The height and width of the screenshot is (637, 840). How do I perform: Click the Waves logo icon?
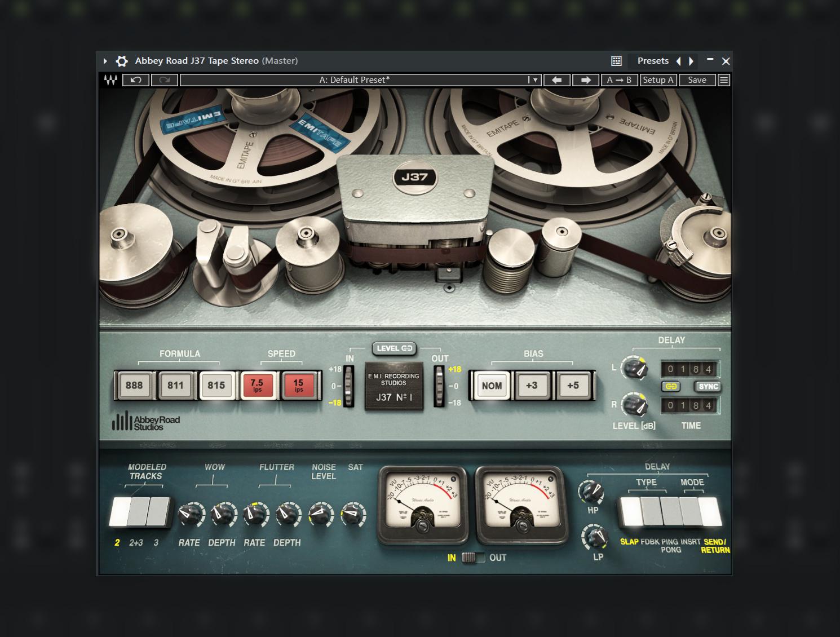pos(110,80)
